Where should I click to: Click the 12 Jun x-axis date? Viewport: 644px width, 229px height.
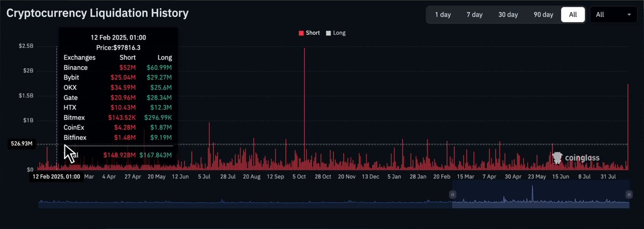(x=180, y=176)
